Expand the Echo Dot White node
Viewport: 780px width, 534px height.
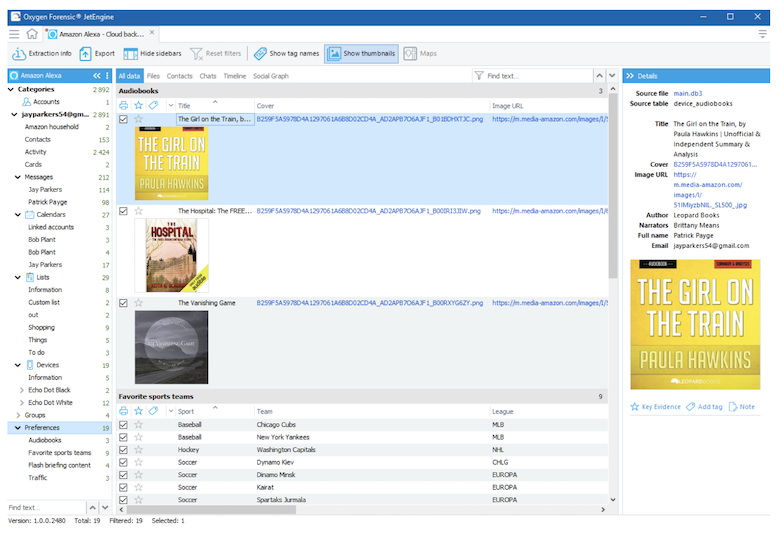(21, 403)
